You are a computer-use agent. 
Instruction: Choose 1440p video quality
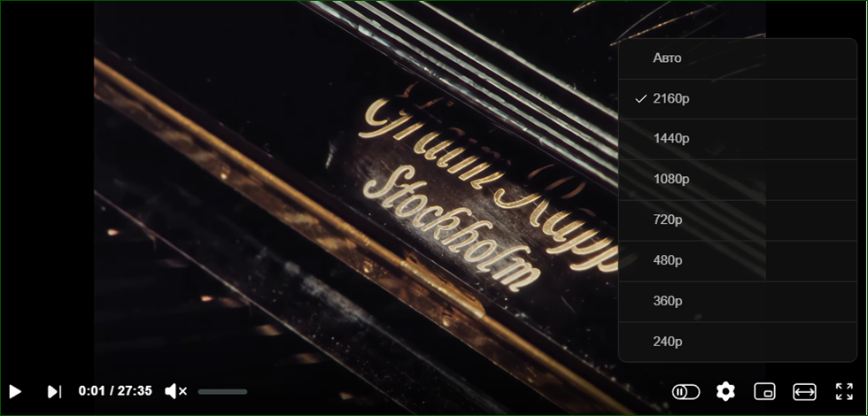[x=737, y=140]
